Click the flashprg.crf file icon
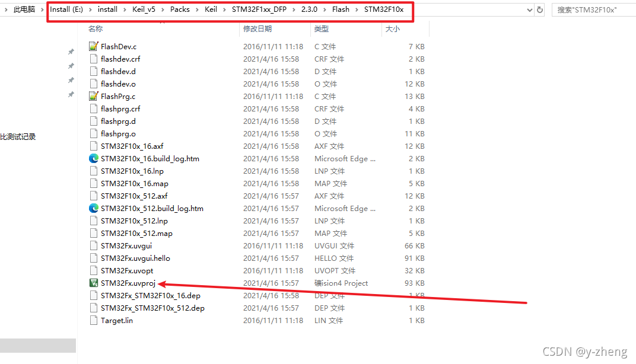 pyautogui.click(x=94, y=108)
